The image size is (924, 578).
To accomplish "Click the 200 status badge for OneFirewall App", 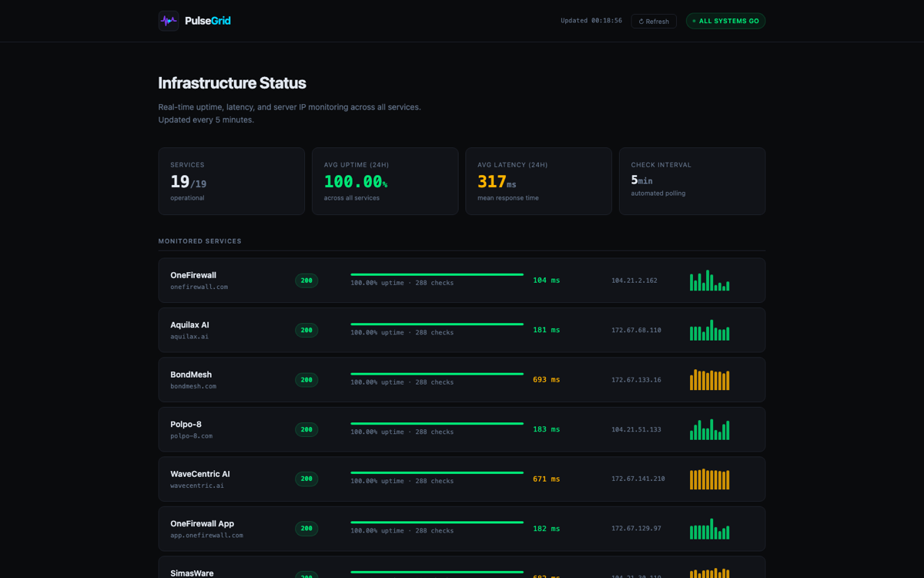I will 306,529.
